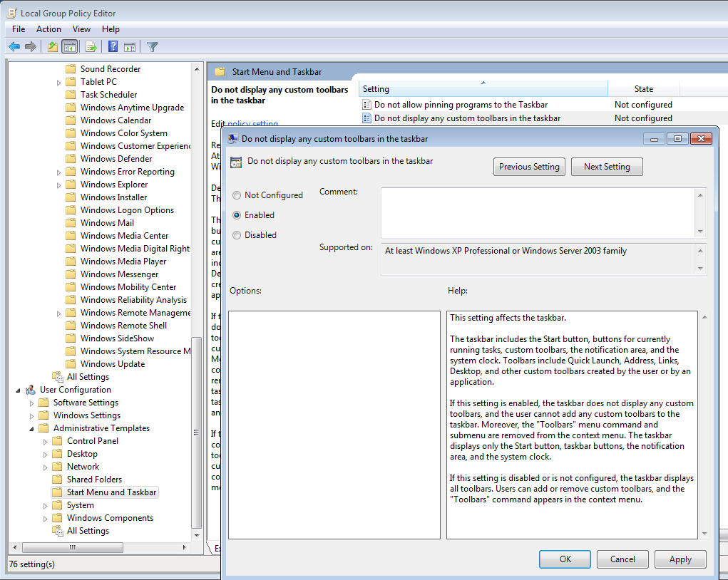Open the View menu

pyautogui.click(x=81, y=29)
